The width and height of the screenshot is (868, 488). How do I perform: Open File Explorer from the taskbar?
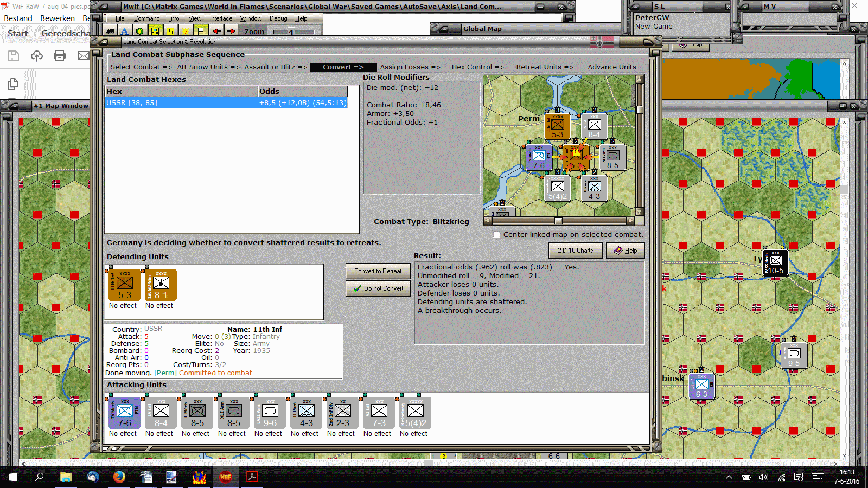[x=66, y=477]
